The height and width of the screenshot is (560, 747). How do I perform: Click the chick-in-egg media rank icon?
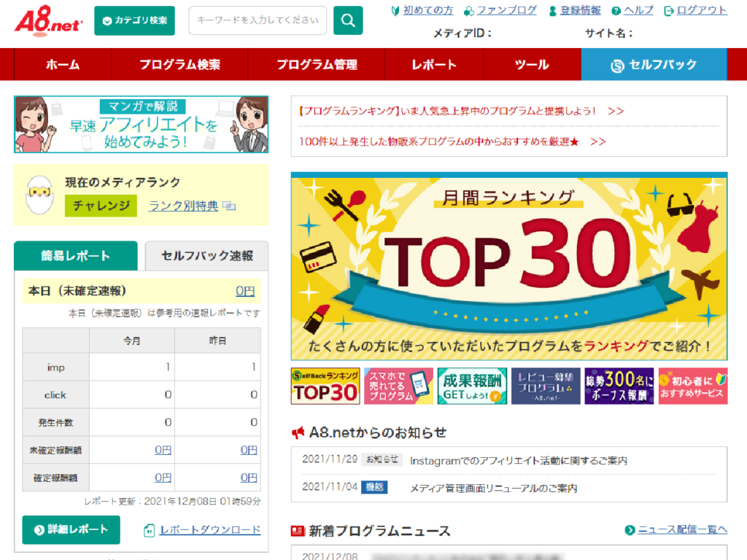[x=39, y=195]
